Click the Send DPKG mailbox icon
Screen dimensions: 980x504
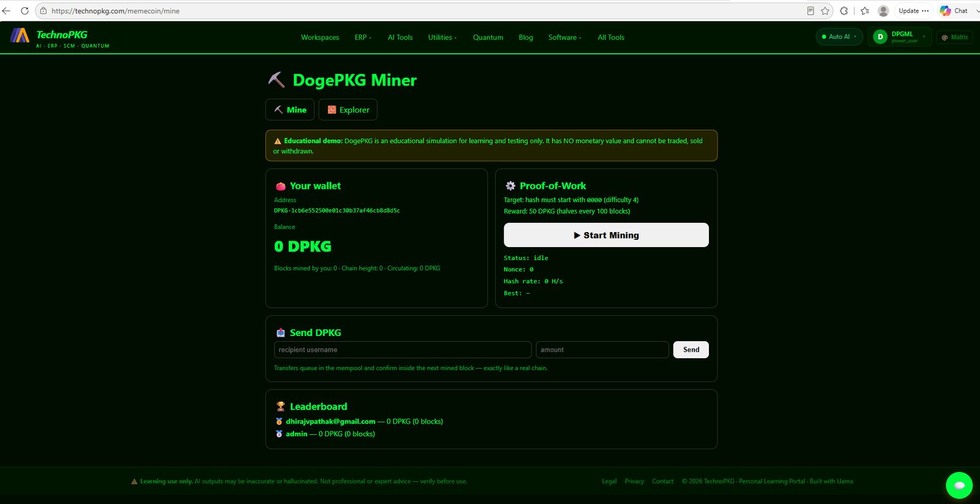(280, 333)
